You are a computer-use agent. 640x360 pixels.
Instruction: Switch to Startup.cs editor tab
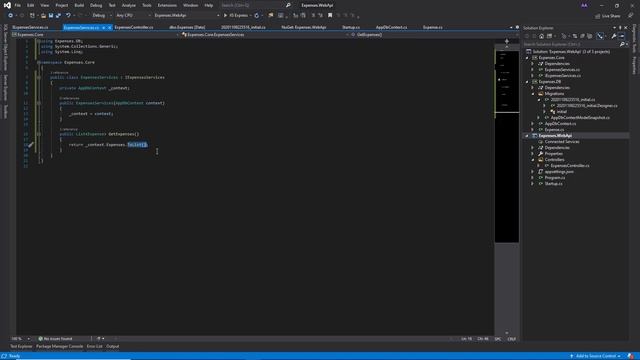point(351,27)
